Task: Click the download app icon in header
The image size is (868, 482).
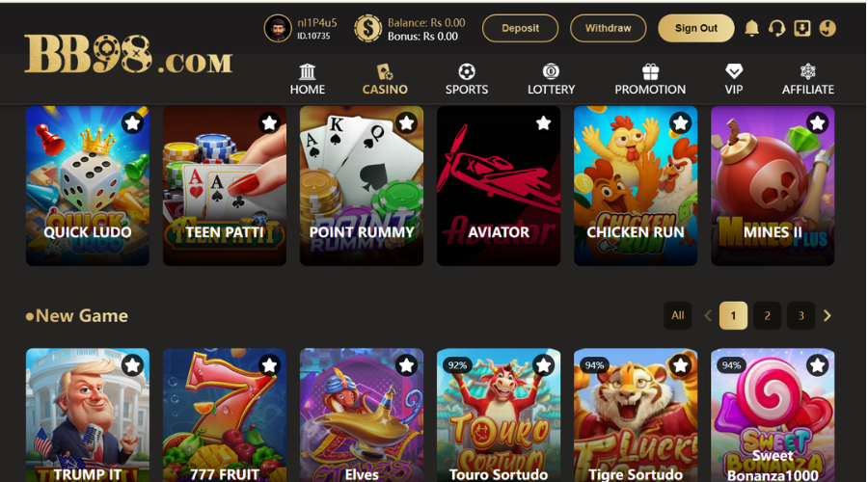Action: pyautogui.click(x=802, y=28)
